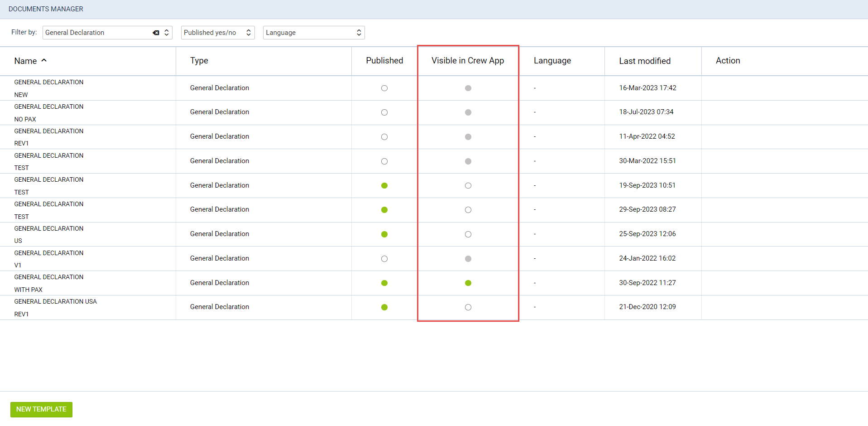
Task: Toggle Crew App visibility for GENERAL DECLARATION V1
Action: tap(468, 259)
